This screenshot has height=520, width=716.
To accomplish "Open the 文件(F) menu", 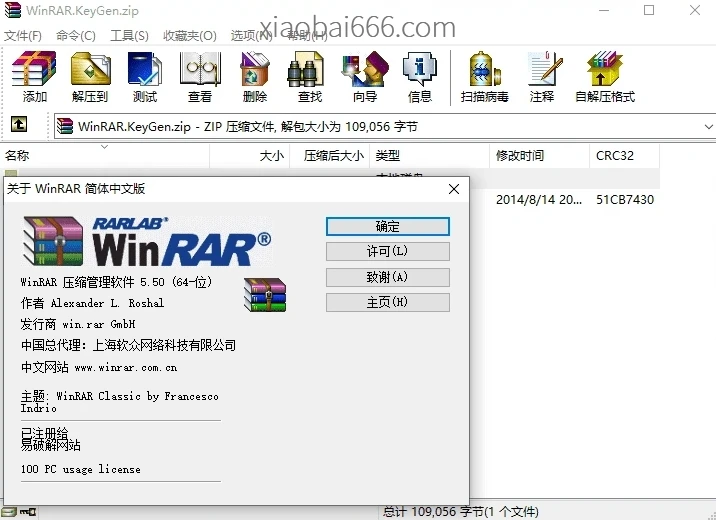I will click(x=23, y=36).
